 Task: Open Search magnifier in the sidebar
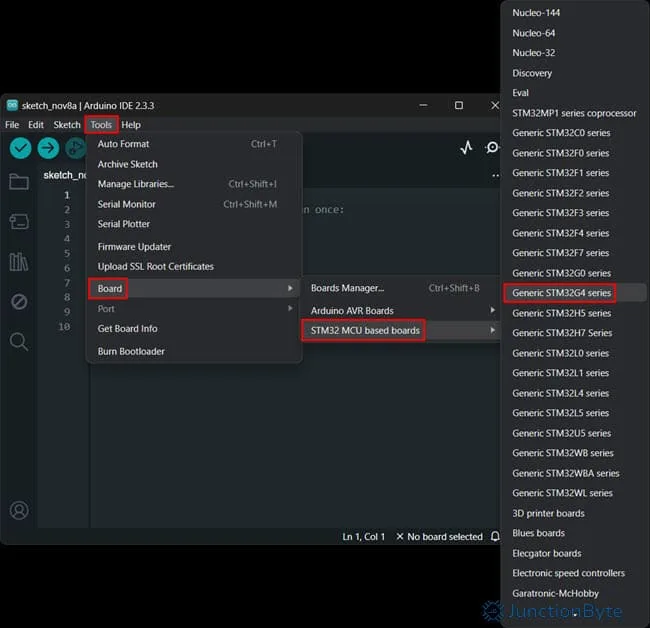tap(19, 342)
